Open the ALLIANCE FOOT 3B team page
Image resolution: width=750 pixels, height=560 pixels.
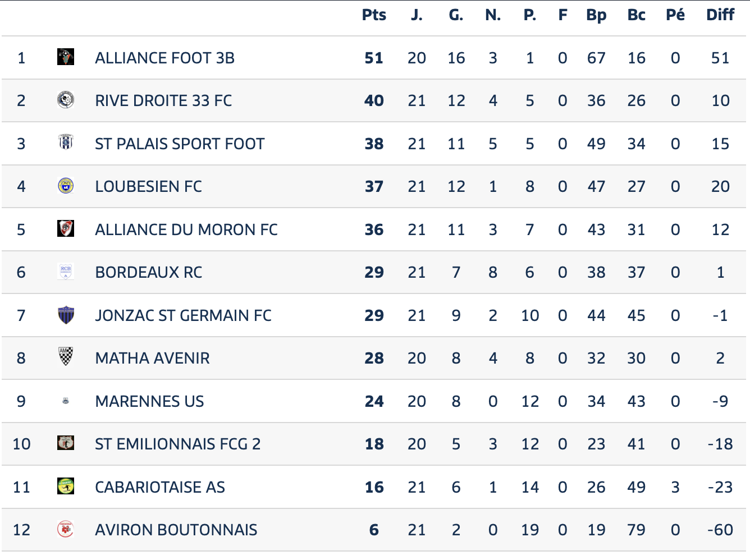tap(164, 58)
